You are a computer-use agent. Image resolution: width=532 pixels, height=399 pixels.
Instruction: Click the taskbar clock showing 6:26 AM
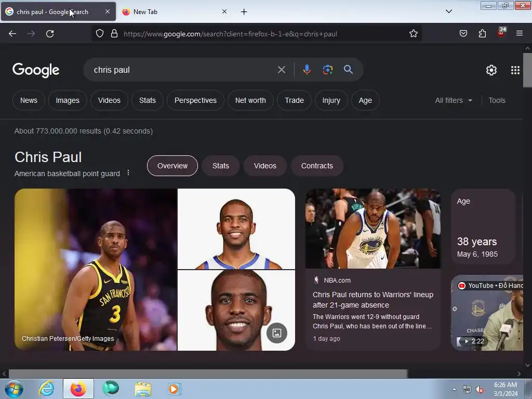click(506, 389)
